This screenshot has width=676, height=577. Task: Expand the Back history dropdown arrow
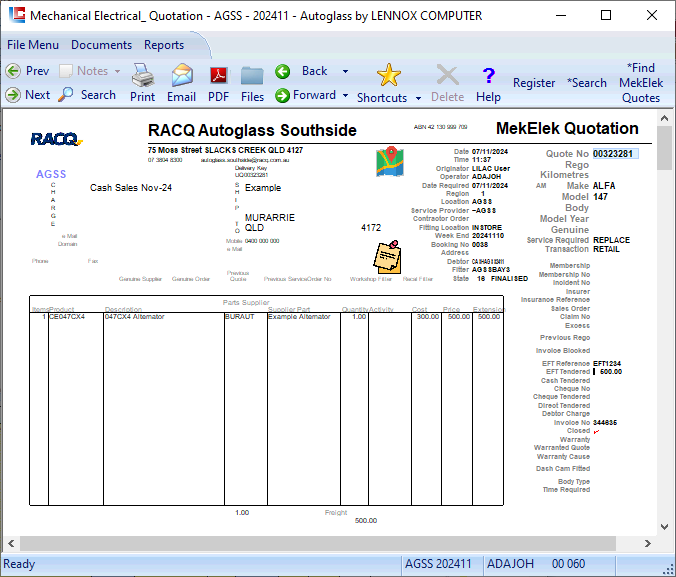(x=345, y=71)
